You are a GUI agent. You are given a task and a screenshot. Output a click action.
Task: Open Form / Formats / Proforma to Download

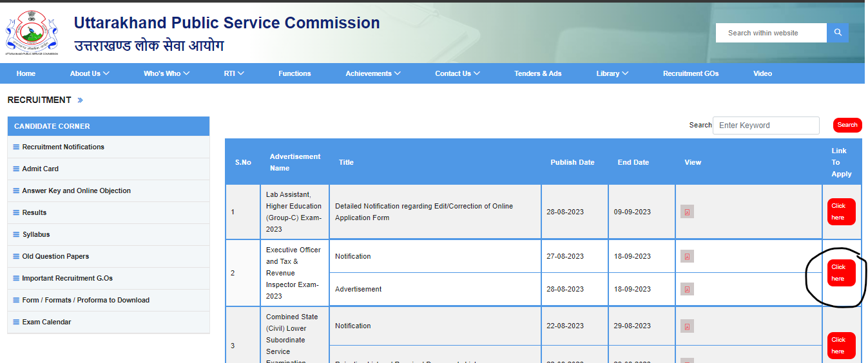point(86,300)
